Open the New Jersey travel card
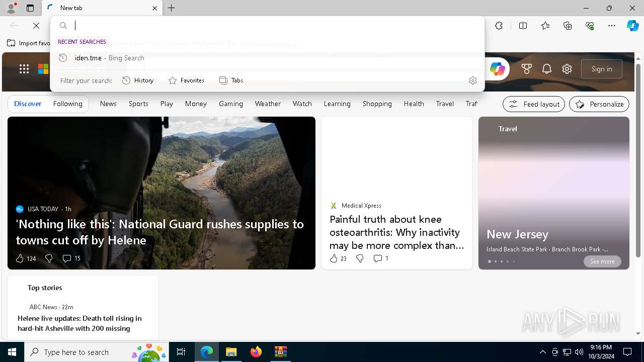 click(554, 193)
